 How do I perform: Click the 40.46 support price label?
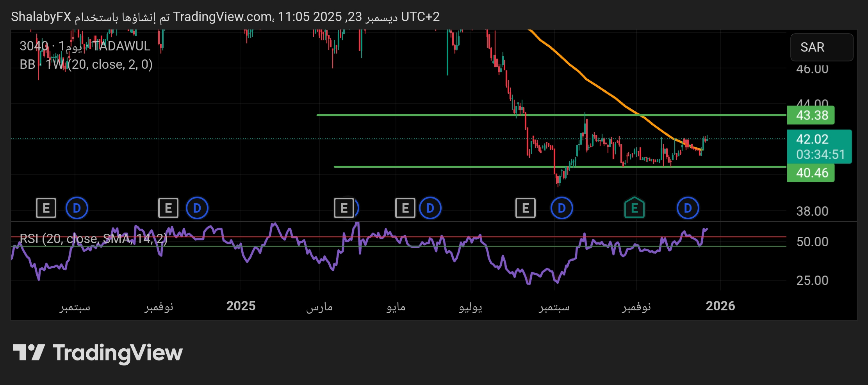click(x=811, y=173)
